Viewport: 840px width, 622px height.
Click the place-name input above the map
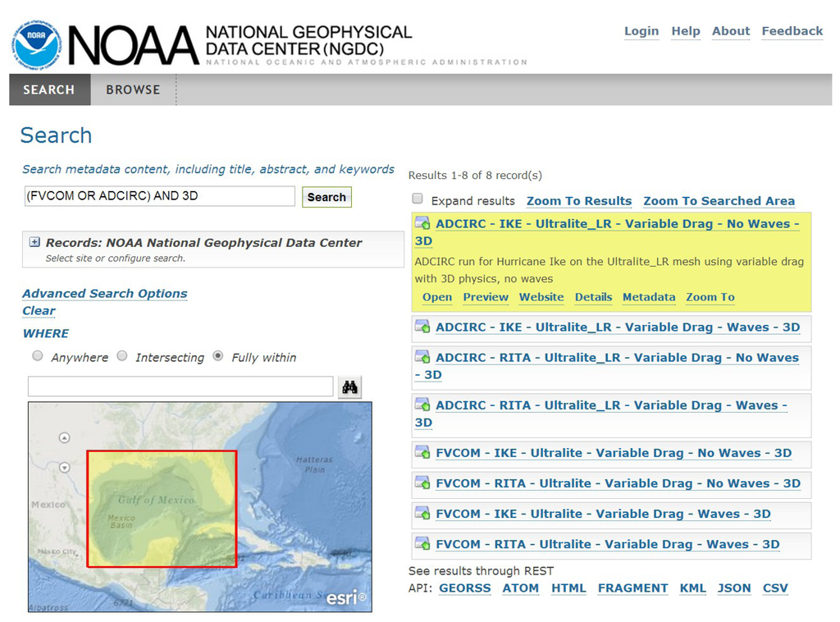pyautogui.click(x=180, y=386)
